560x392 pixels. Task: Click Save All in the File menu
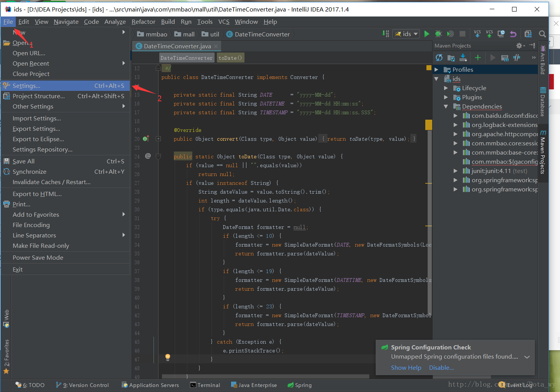click(x=65, y=161)
